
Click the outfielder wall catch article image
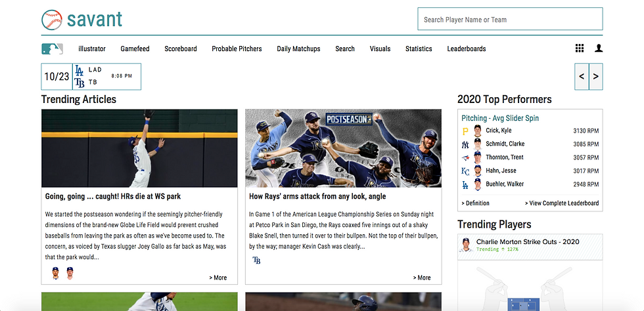tap(139, 148)
